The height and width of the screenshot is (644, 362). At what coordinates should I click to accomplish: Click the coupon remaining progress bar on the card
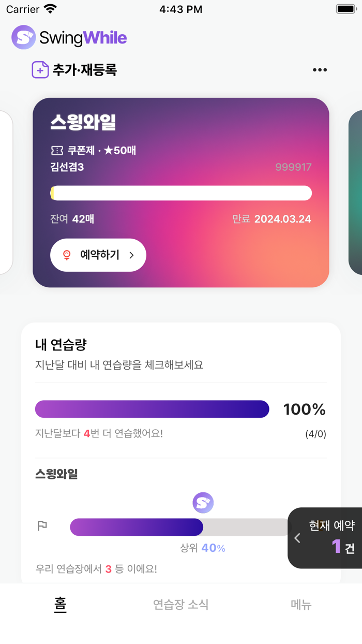click(x=181, y=193)
